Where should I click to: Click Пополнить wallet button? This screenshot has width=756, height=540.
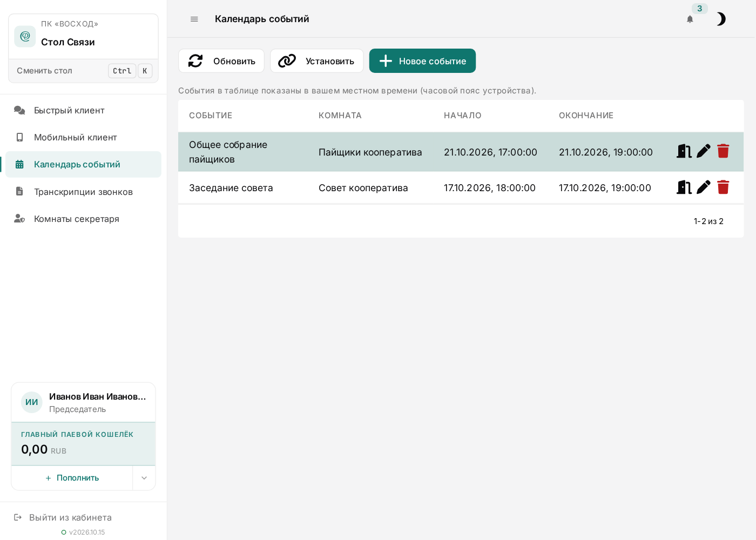coord(72,478)
